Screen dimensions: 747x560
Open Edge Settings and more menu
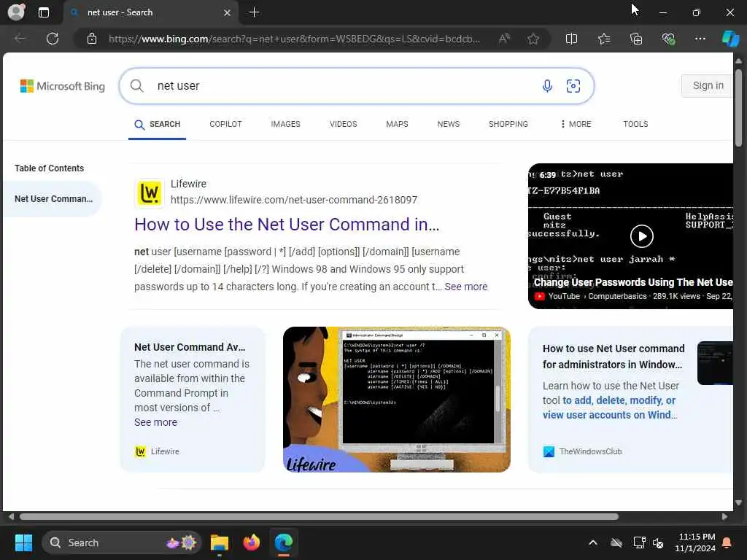[700, 39]
